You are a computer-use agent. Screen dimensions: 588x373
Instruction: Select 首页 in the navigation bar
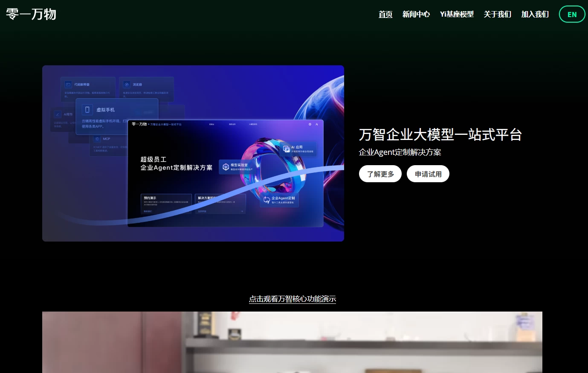[385, 14]
